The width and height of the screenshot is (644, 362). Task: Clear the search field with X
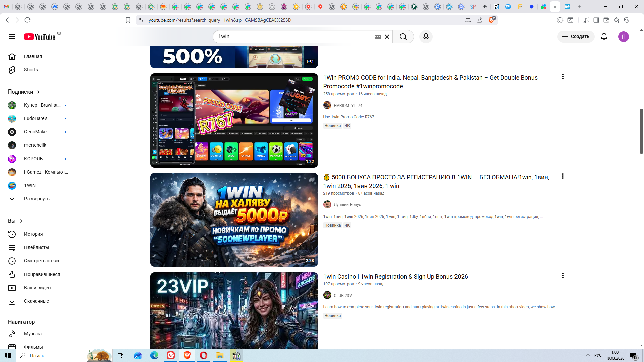pos(387,37)
